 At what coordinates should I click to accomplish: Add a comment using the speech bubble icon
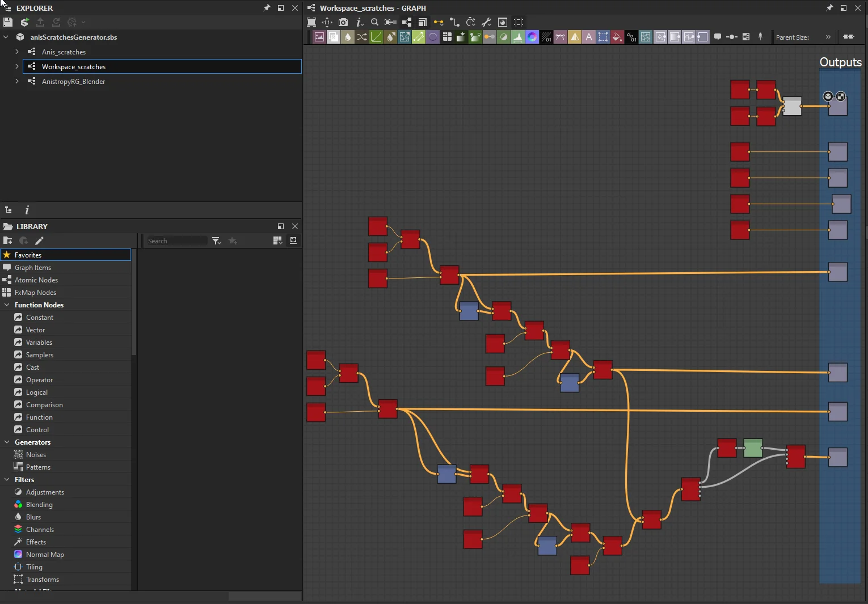pos(718,37)
